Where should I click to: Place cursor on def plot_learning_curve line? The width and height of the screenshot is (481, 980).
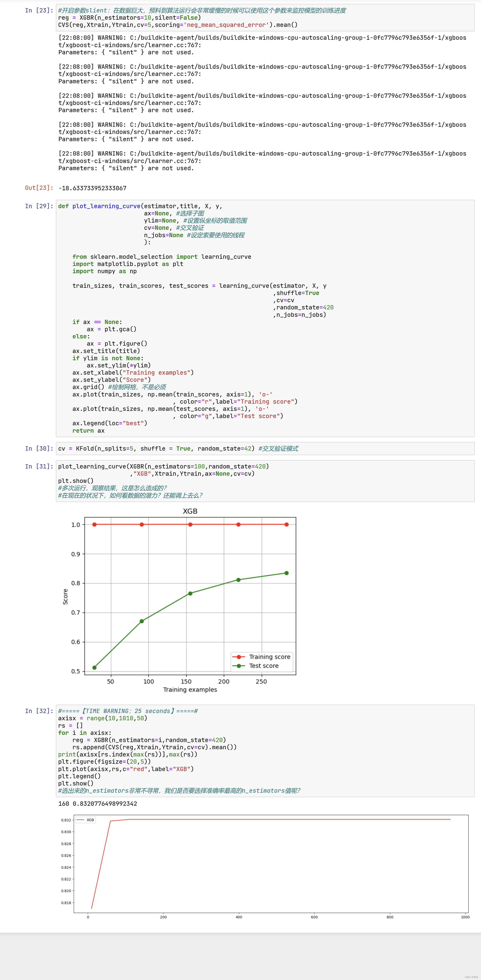pyautogui.click(x=140, y=206)
